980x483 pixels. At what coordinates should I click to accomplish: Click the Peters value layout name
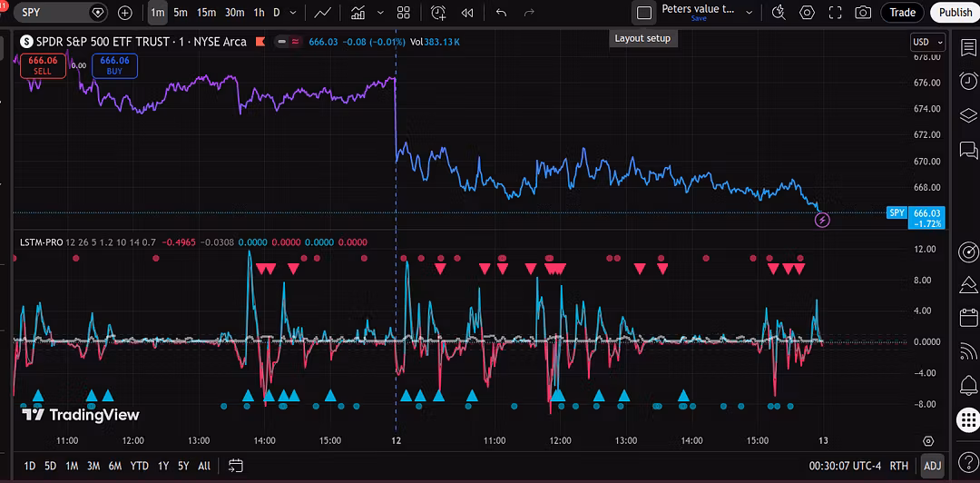pyautogui.click(x=699, y=9)
